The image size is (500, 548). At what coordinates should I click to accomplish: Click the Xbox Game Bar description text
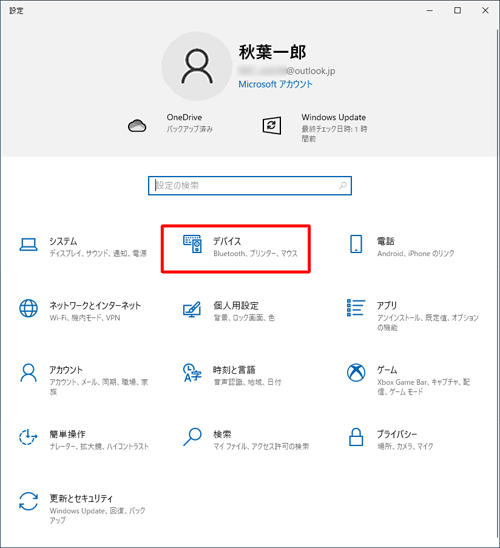(423, 387)
